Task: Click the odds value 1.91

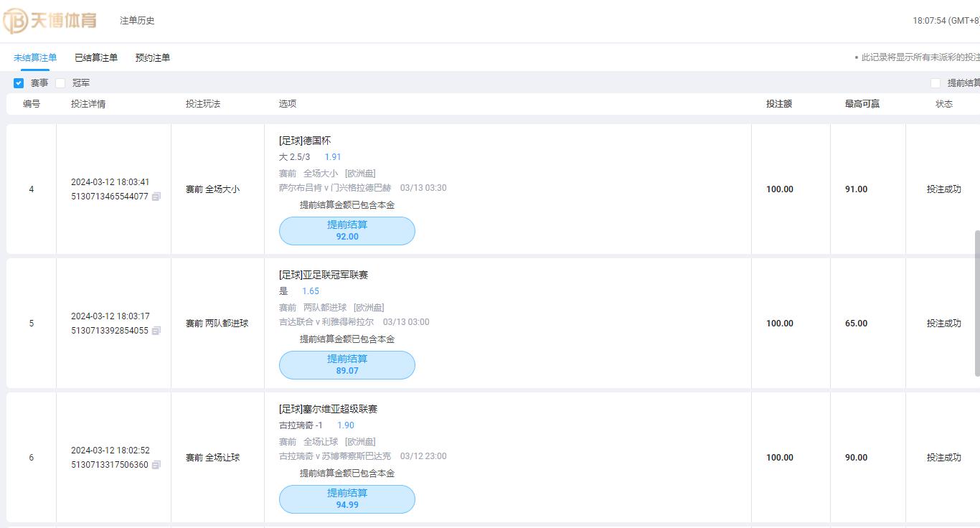Action: pyautogui.click(x=333, y=157)
